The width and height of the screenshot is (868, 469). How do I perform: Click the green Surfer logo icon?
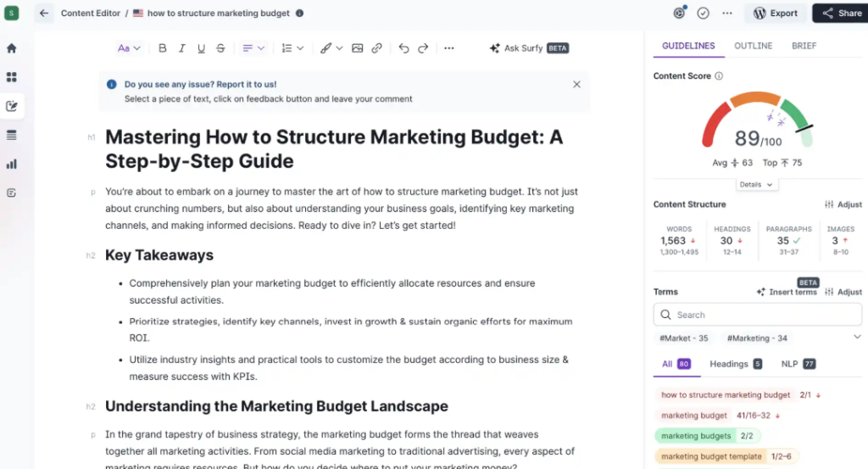[12, 13]
